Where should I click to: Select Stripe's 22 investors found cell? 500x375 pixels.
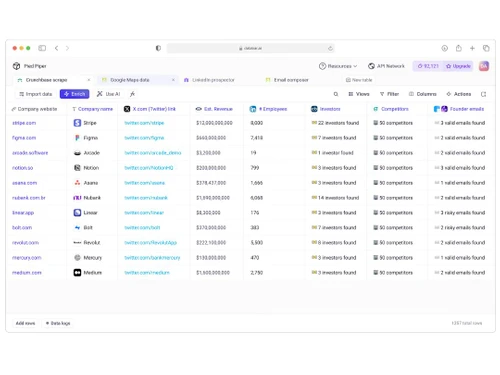336,123
